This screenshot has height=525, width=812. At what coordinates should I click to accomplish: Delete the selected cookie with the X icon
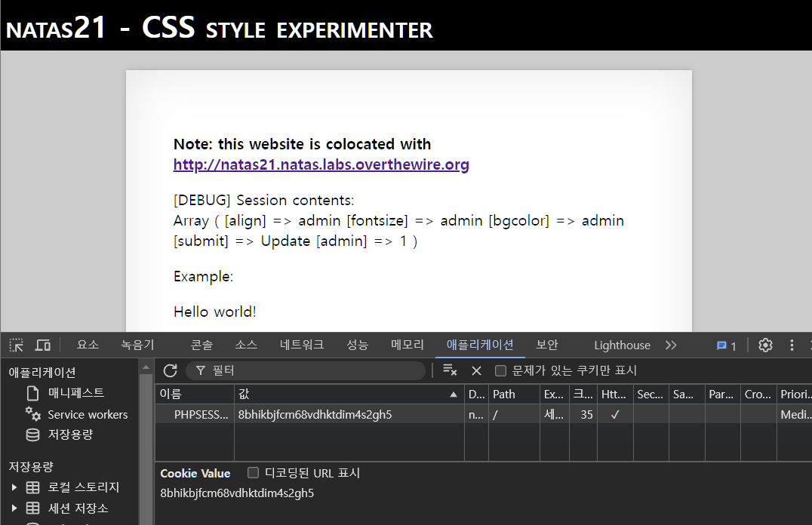(x=476, y=370)
